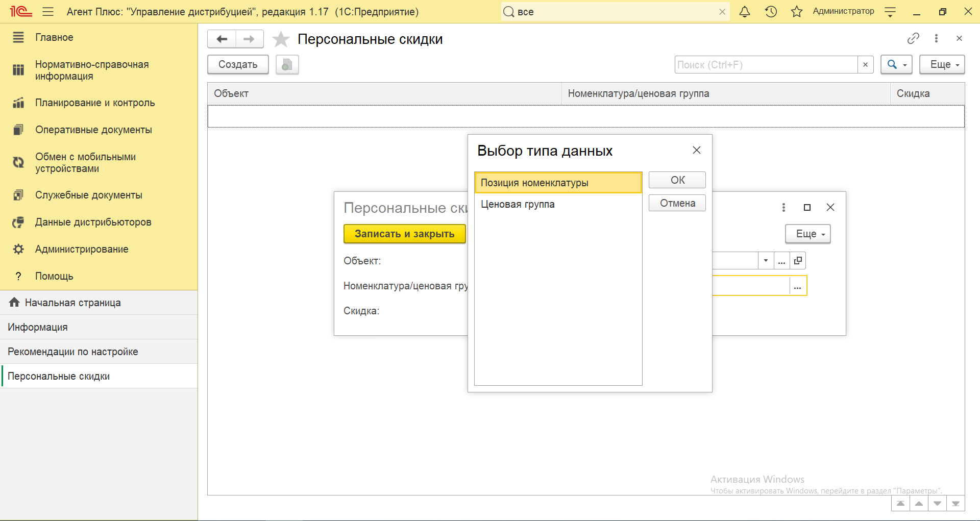Switch to Начальная страница tab
The width and height of the screenshot is (980, 521).
coord(72,303)
